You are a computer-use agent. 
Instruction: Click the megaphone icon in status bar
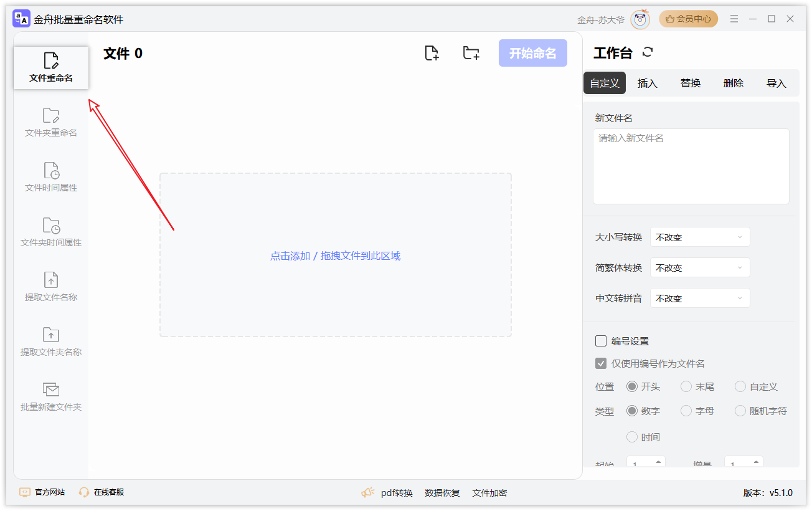click(368, 492)
